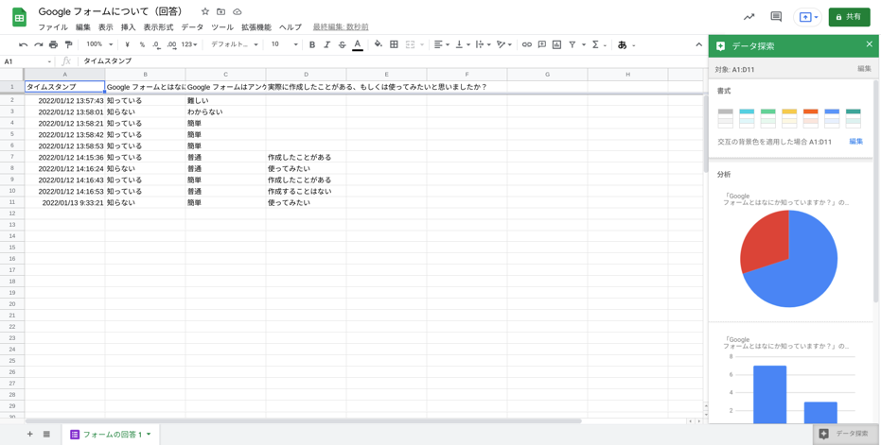Open the font size 10 dropdown
This screenshot has width=881, height=445.
click(284, 44)
